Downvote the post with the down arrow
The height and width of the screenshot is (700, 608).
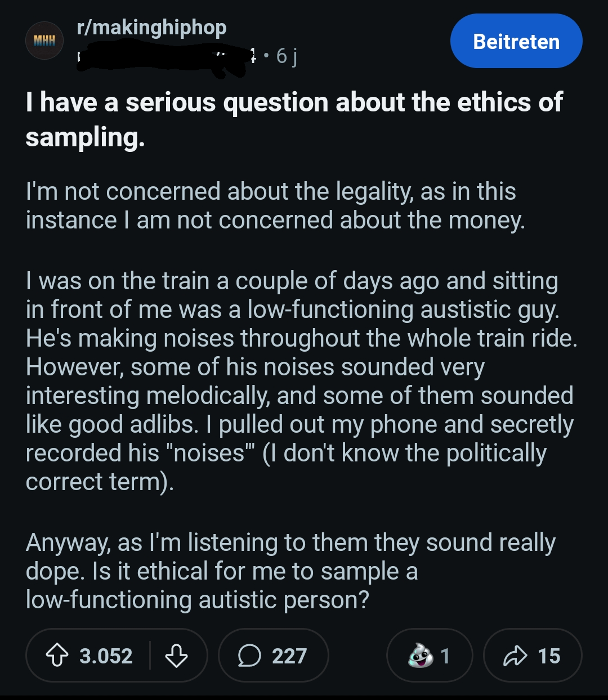tap(176, 656)
